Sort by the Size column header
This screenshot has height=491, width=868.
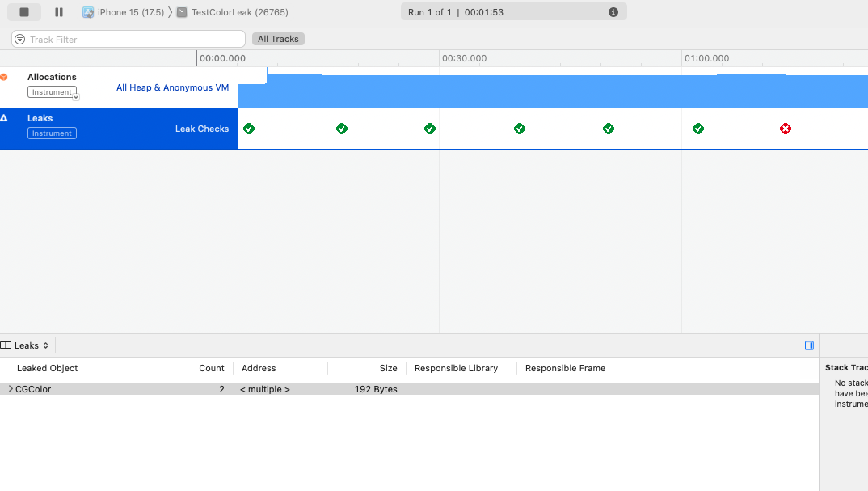(388, 368)
